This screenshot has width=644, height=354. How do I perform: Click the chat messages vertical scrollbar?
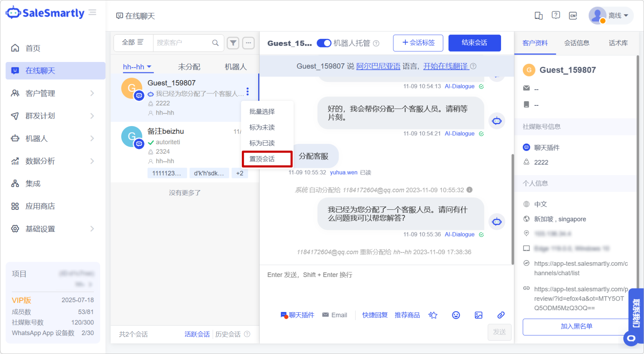pyautogui.click(x=512, y=210)
